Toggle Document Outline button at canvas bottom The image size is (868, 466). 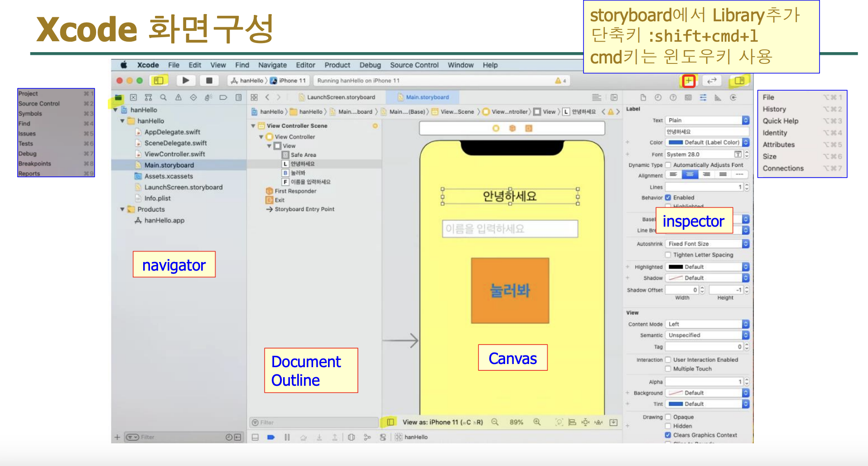[390, 422]
